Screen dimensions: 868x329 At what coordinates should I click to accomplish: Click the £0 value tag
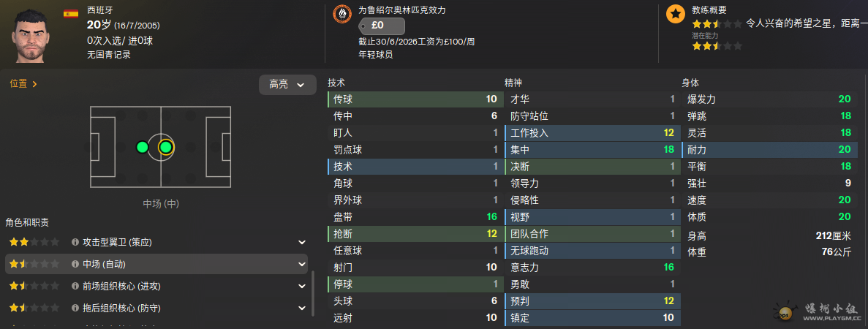[x=382, y=26]
